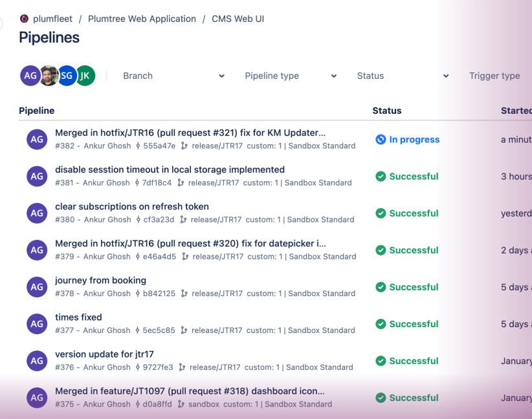Viewport: 532px width, 419px height.
Task: Open the Status filter dropdown
Action: [403, 76]
